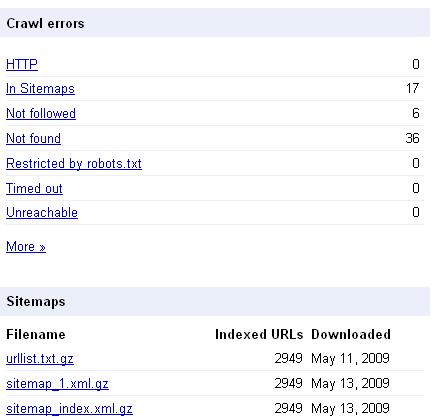Open the In Sitemaps errors link
Viewport: 433px width, 418px height.
[40, 89]
